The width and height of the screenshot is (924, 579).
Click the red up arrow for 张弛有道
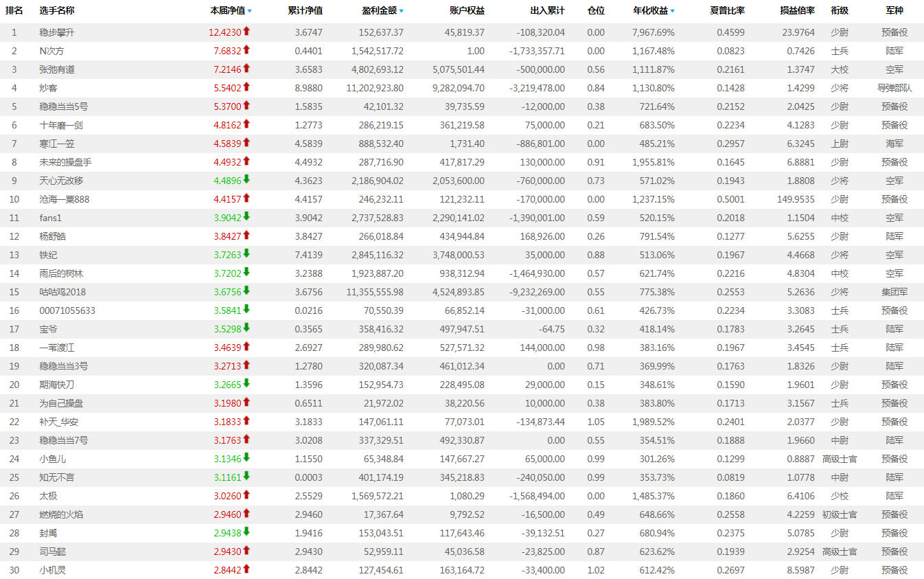coord(246,69)
